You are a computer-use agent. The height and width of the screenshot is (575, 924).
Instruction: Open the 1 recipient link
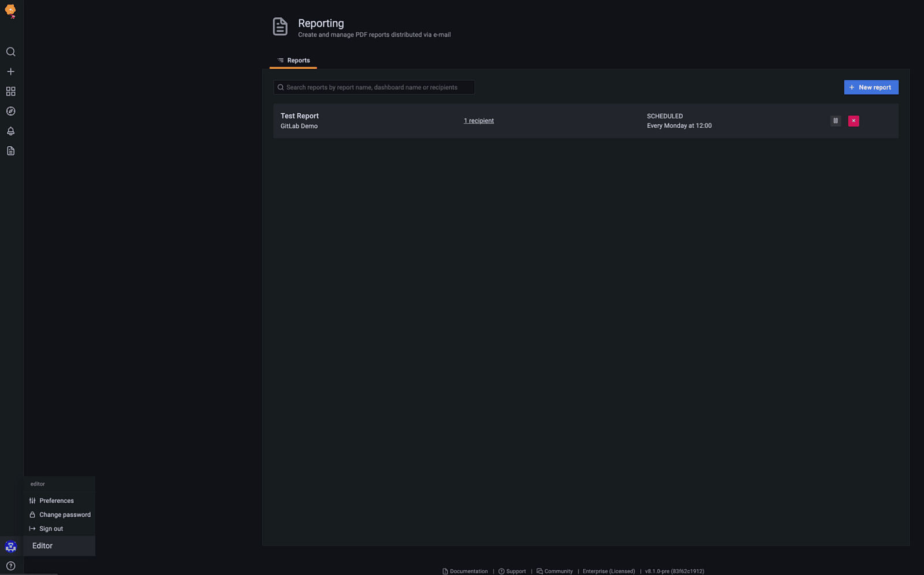tap(479, 121)
